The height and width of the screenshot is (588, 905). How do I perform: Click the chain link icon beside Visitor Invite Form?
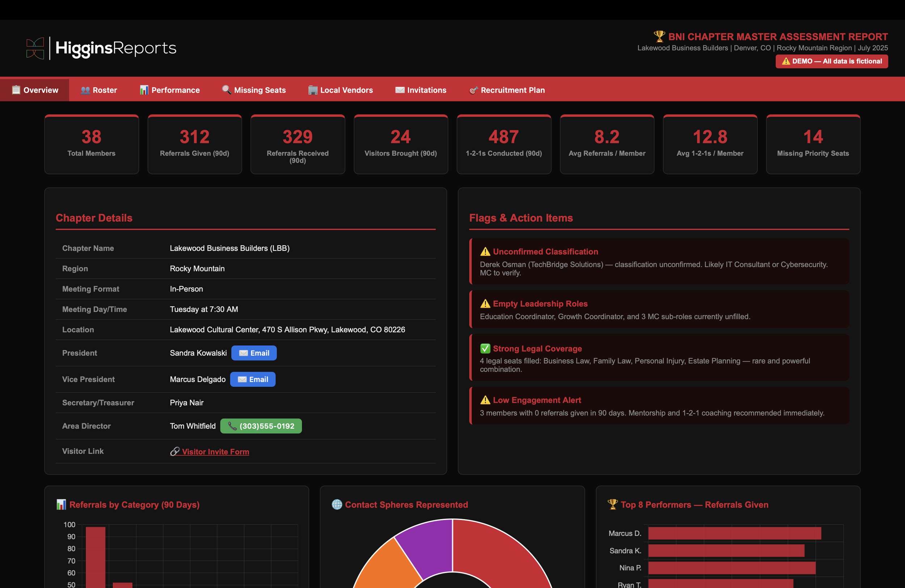174,451
